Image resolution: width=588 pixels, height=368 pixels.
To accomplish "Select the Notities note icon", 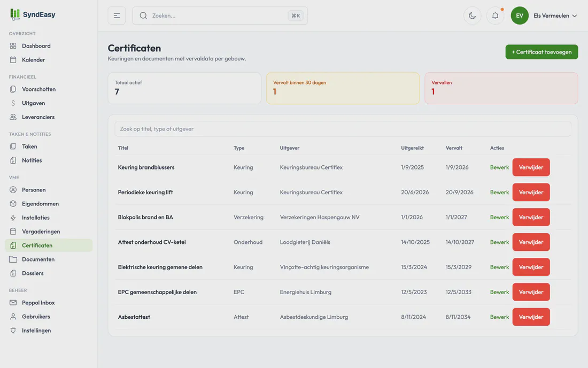I will 13,160.
